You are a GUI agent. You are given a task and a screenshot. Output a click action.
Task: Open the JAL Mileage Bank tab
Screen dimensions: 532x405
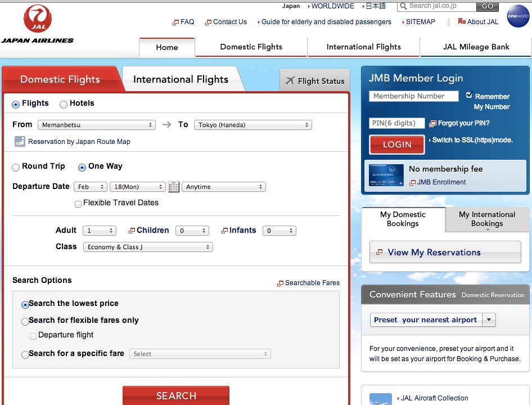476,47
